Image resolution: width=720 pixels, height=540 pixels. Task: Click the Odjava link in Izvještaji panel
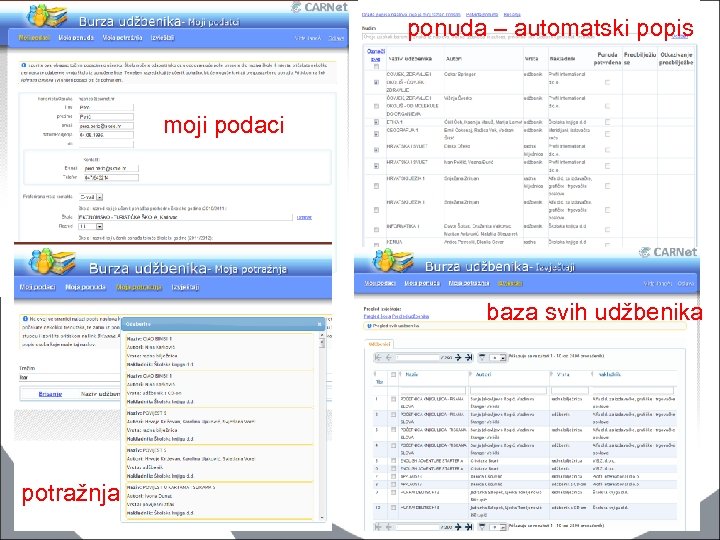tap(686, 284)
